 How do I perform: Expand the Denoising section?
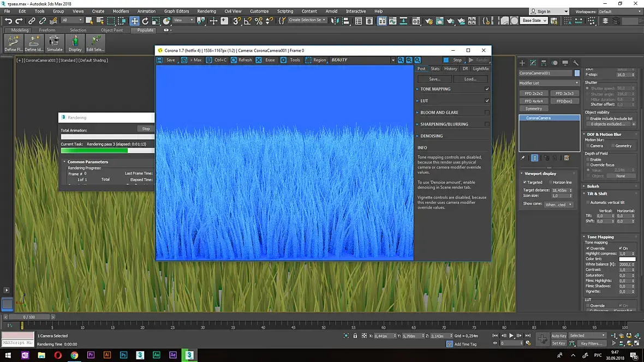point(431,136)
